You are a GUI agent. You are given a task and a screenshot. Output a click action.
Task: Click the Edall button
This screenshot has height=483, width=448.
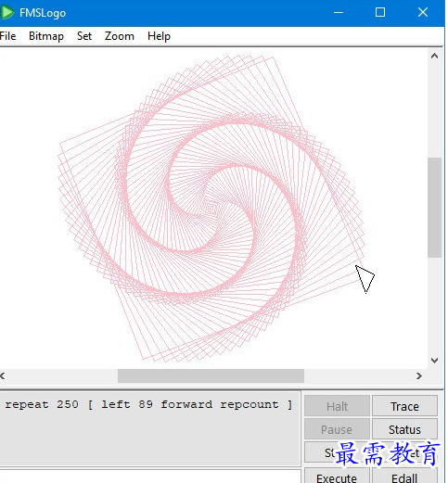pyautogui.click(x=404, y=476)
